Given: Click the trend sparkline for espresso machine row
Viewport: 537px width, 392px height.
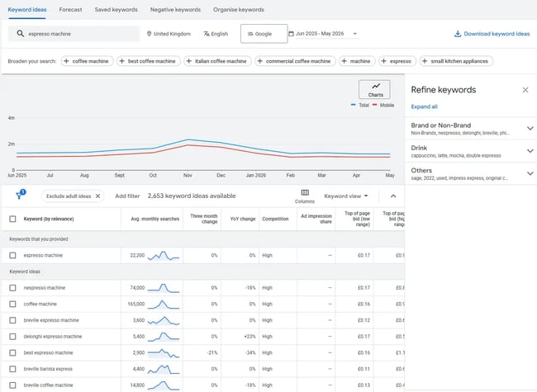Looking at the screenshot, I should pos(164,256).
